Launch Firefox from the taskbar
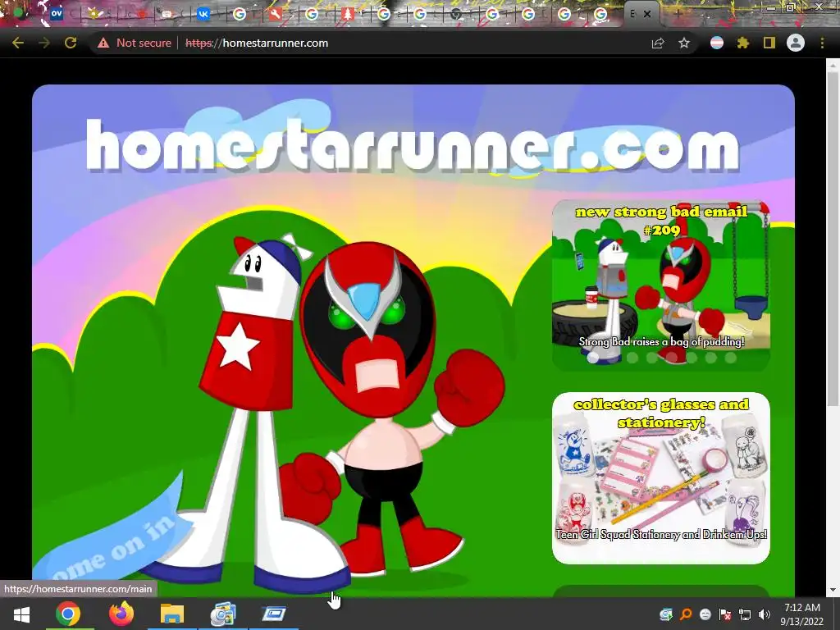Image resolution: width=840 pixels, height=630 pixels. [121, 614]
